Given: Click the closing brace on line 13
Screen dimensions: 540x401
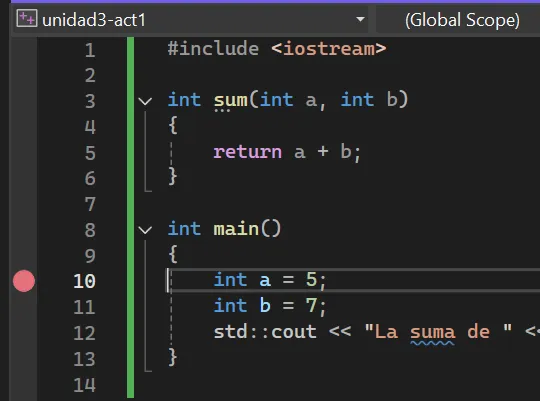Looking at the screenshot, I should (x=173, y=357).
